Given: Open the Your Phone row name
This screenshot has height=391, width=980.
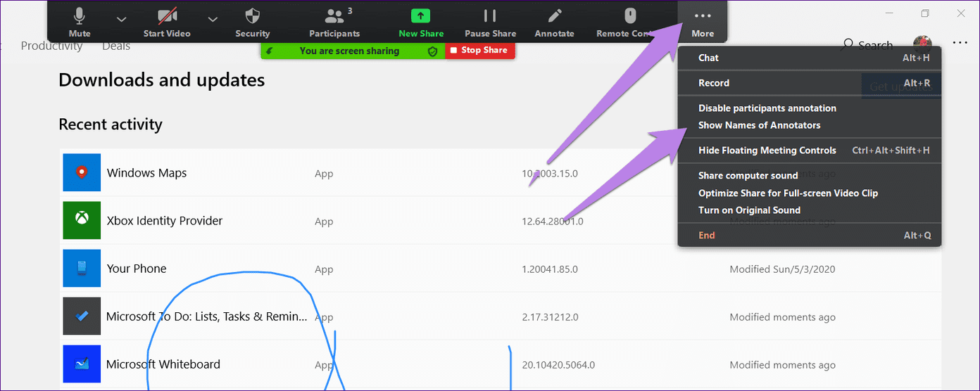Looking at the screenshot, I should 137,269.
